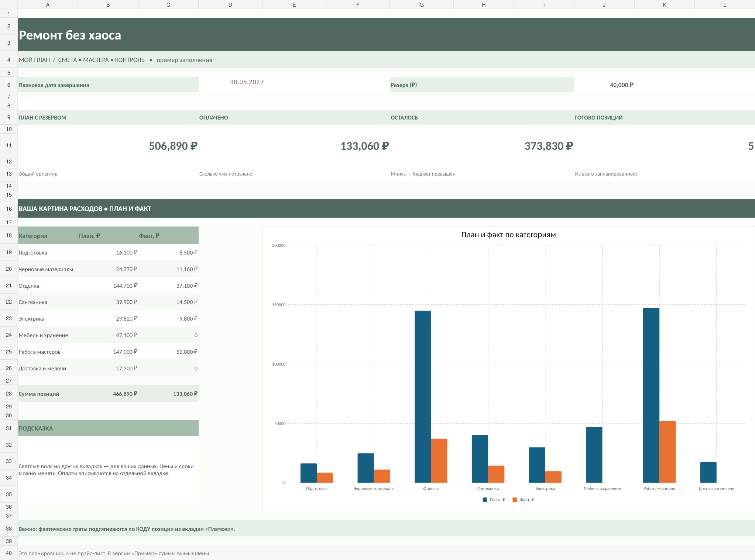Click the remaining amount 373,830 ₽

pos(549,146)
